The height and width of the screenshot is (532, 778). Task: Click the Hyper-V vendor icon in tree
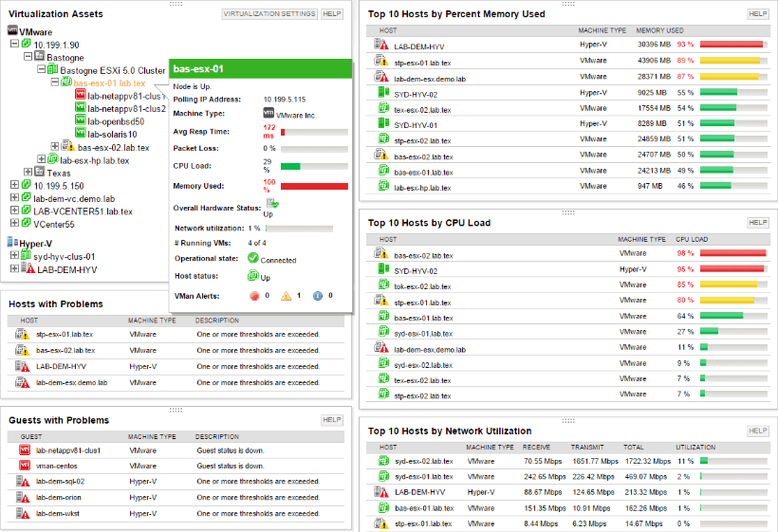click(12, 243)
